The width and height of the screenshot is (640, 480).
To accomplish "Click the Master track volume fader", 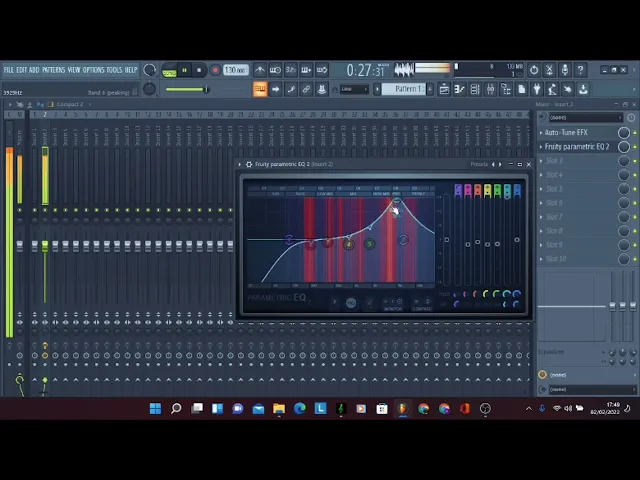I will 20,245.
